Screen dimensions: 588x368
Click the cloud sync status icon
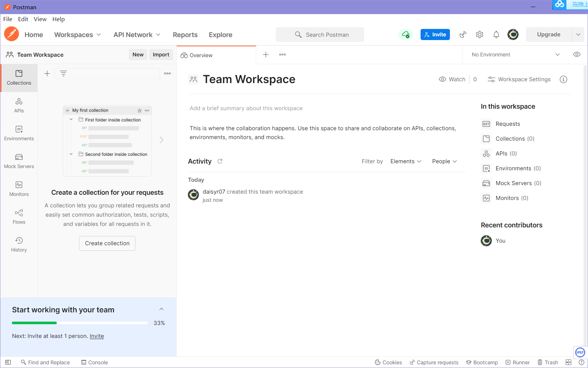pos(405,34)
